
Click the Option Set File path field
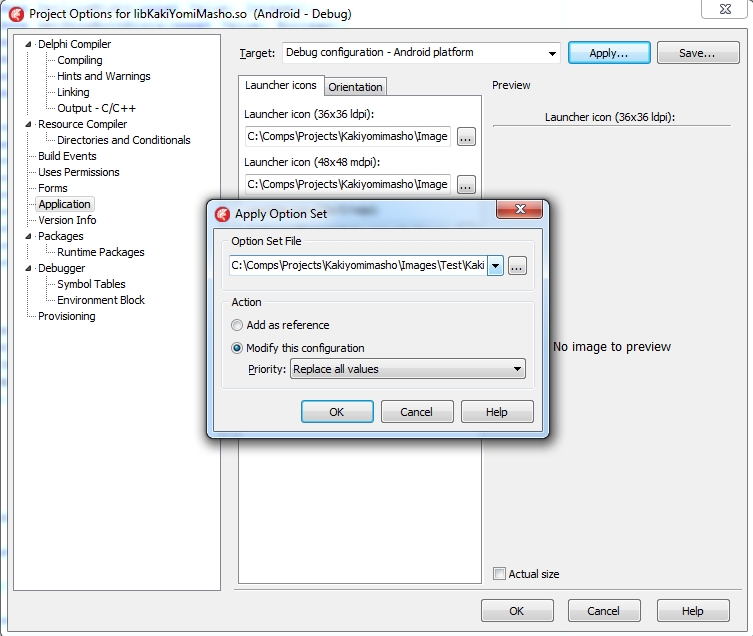[x=358, y=266]
